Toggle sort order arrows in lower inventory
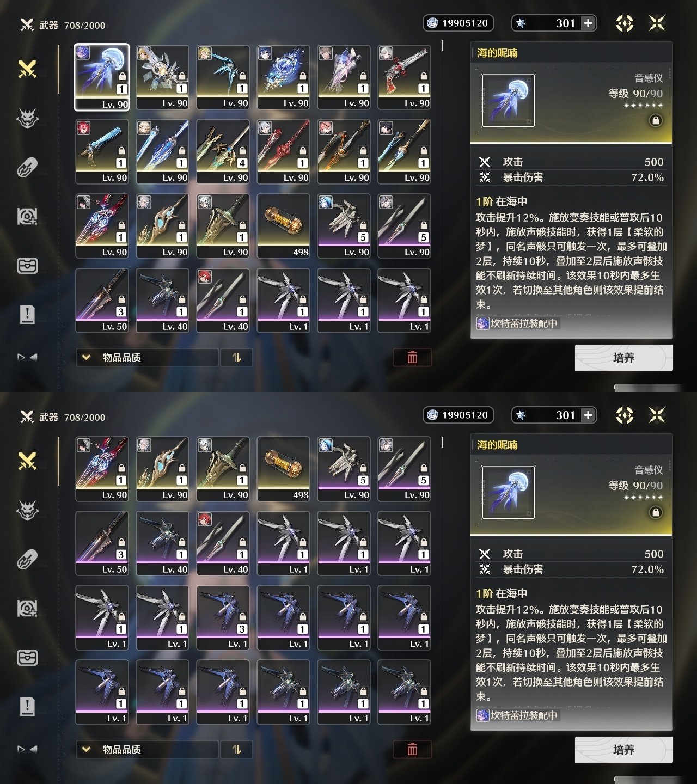 [x=236, y=749]
